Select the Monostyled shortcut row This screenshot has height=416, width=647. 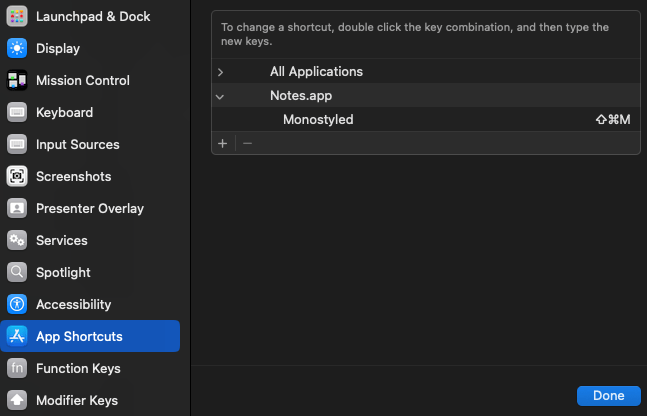426,119
